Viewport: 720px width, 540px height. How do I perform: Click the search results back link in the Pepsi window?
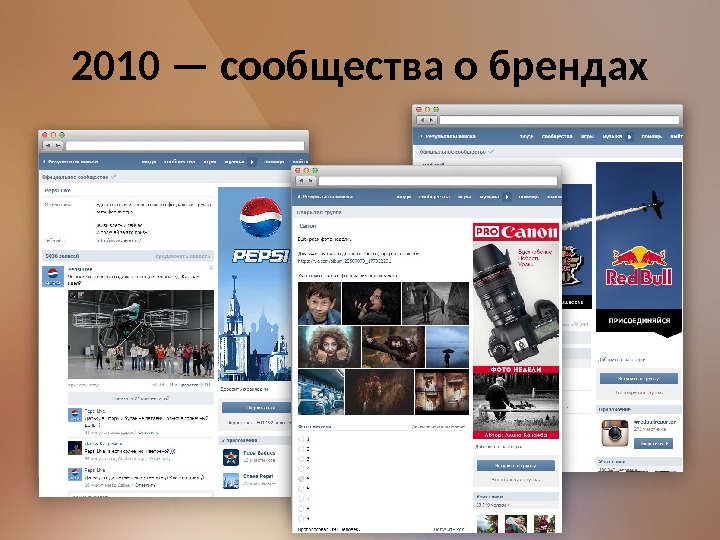(70, 162)
